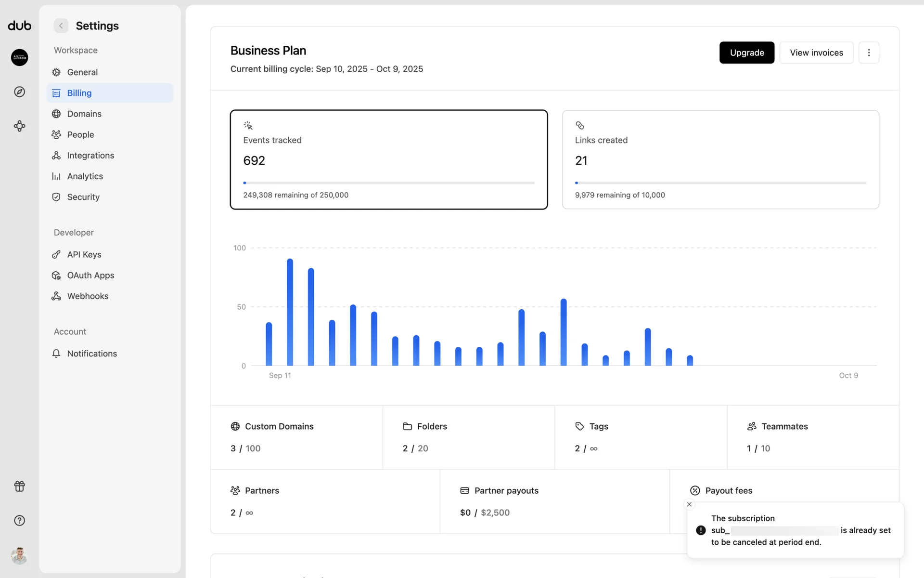Viewport: 924px width, 578px height.
Task: Navigate to API Keys settings
Action: (84, 254)
